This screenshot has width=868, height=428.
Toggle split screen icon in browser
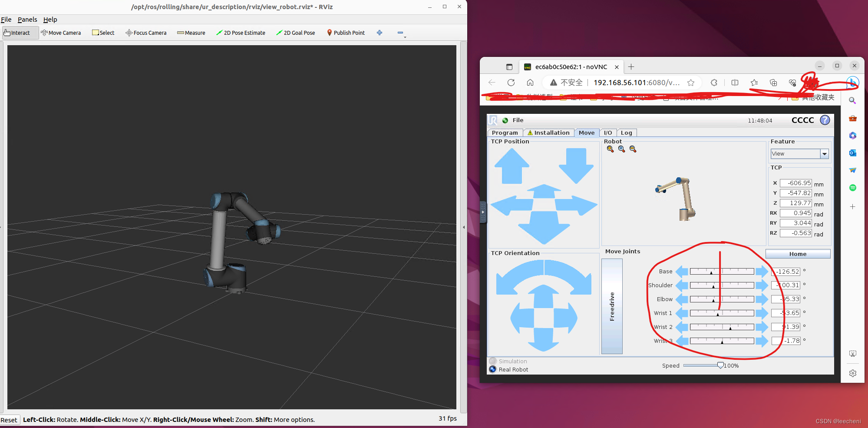point(735,83)
